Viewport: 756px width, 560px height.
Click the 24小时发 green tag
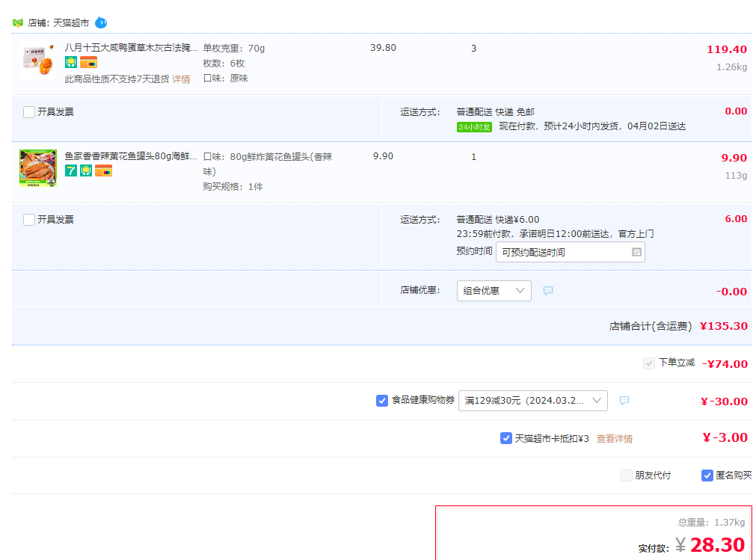click(x=474, y=127)
